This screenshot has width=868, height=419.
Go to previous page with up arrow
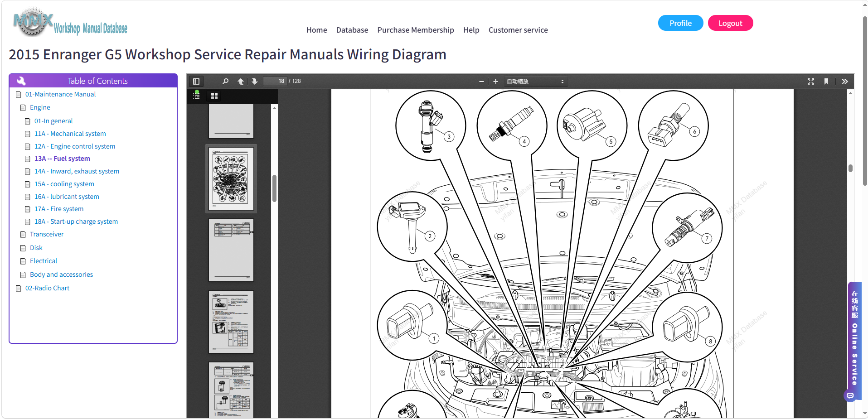[241, 82]
